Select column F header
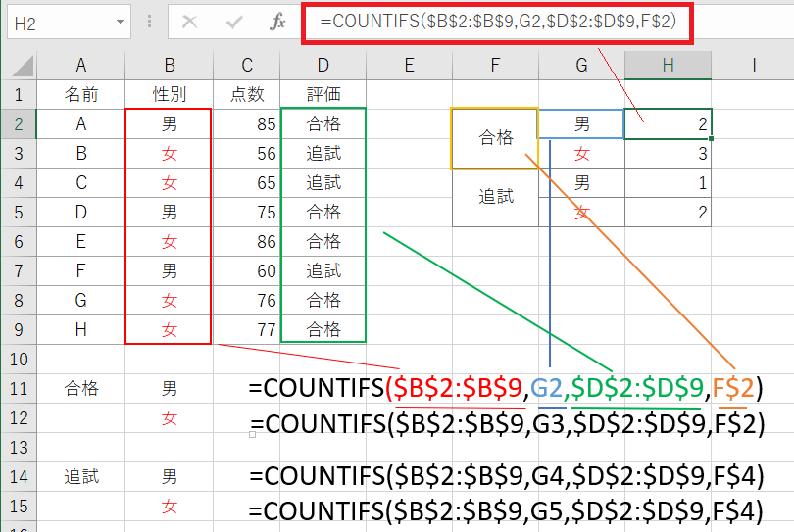The image size is (794, 532). point(495,66)
